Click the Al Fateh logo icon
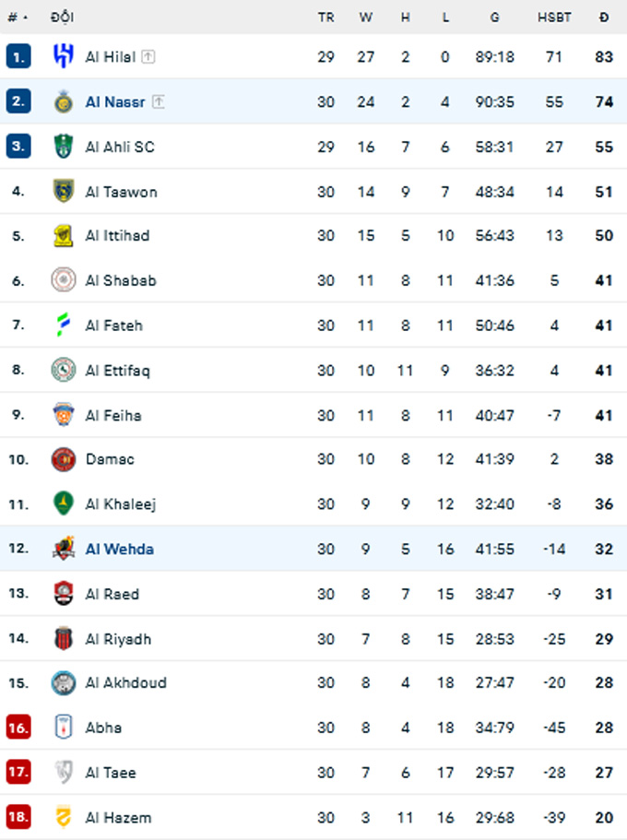 tap(64, 325)
